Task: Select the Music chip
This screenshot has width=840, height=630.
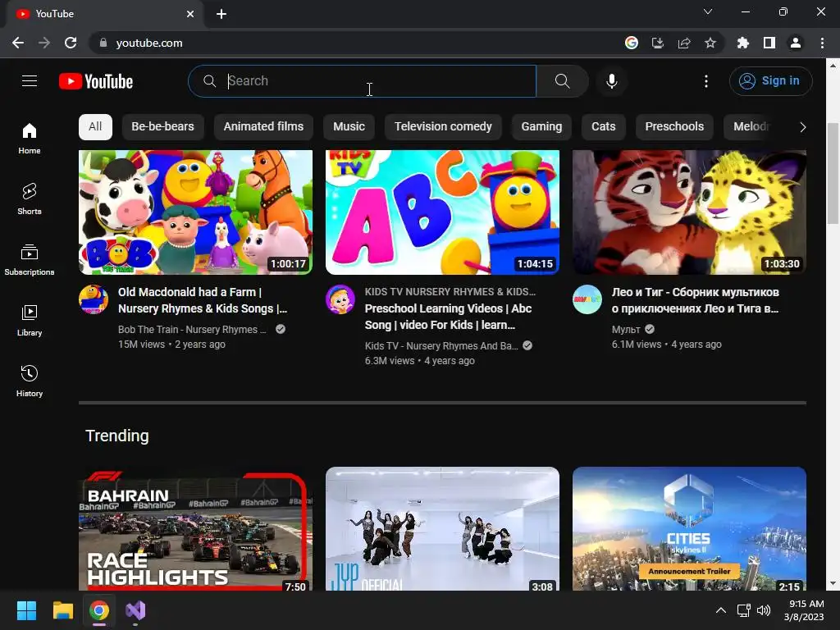Action: click(349, 127)
